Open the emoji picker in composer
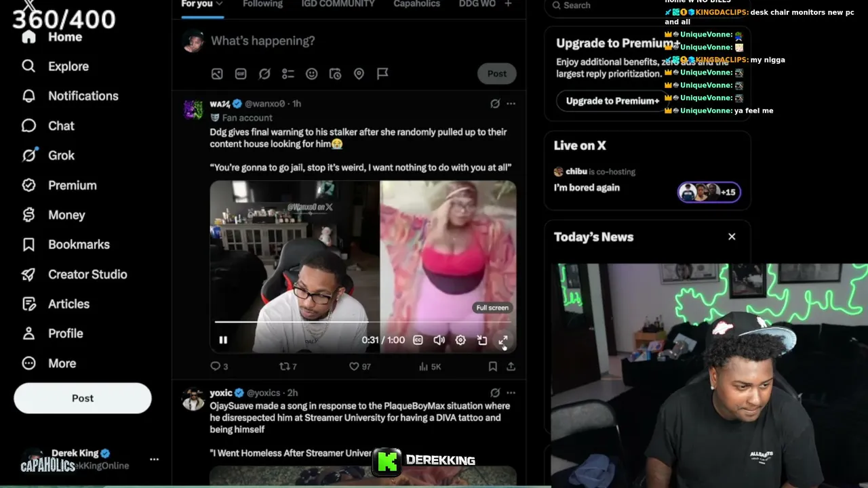Image resolution: width=868 pixels, height=488 pixels. click(312, 74)
